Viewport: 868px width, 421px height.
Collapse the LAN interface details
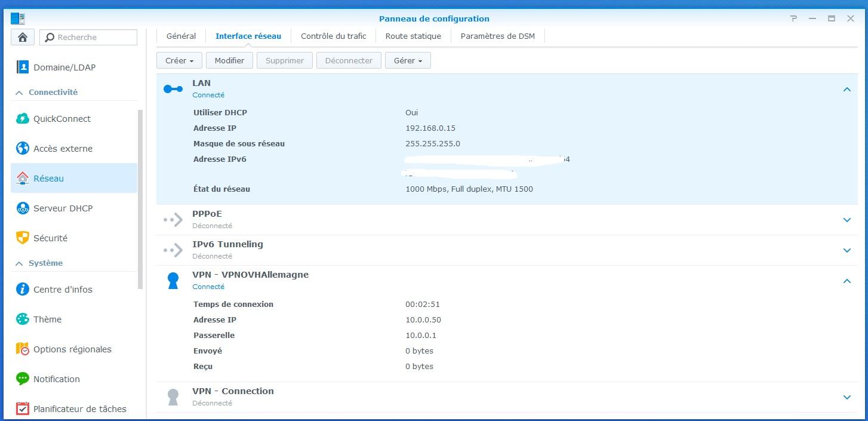(847, 90)
